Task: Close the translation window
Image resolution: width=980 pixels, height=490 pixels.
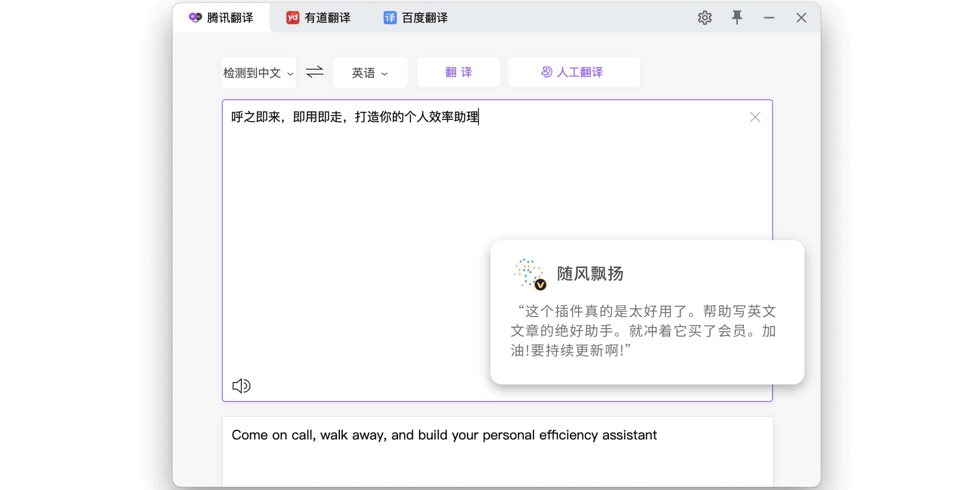Action: 801,18
